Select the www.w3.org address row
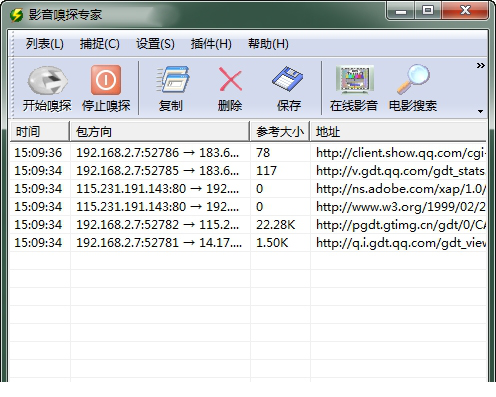Viewport: 496px width, 397px height. (248, 207)
